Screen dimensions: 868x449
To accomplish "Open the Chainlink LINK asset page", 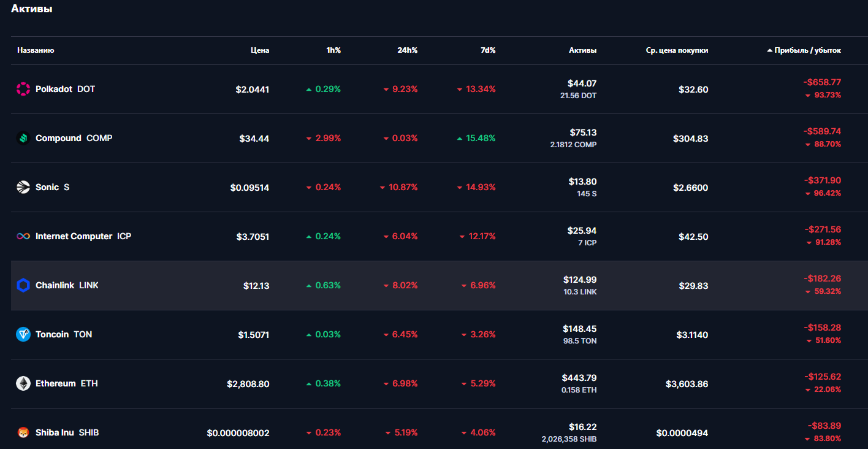I will 67,285.
